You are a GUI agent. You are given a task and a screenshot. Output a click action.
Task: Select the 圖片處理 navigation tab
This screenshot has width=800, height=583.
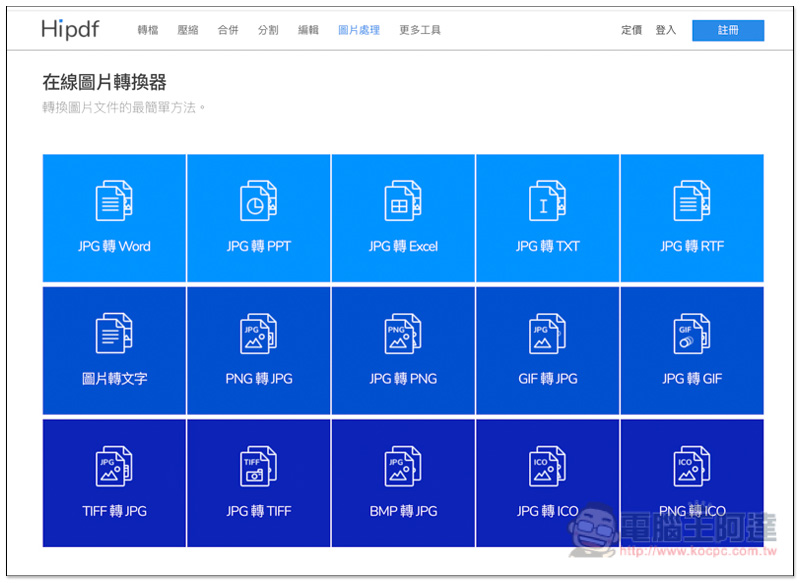tap(359, 30)
